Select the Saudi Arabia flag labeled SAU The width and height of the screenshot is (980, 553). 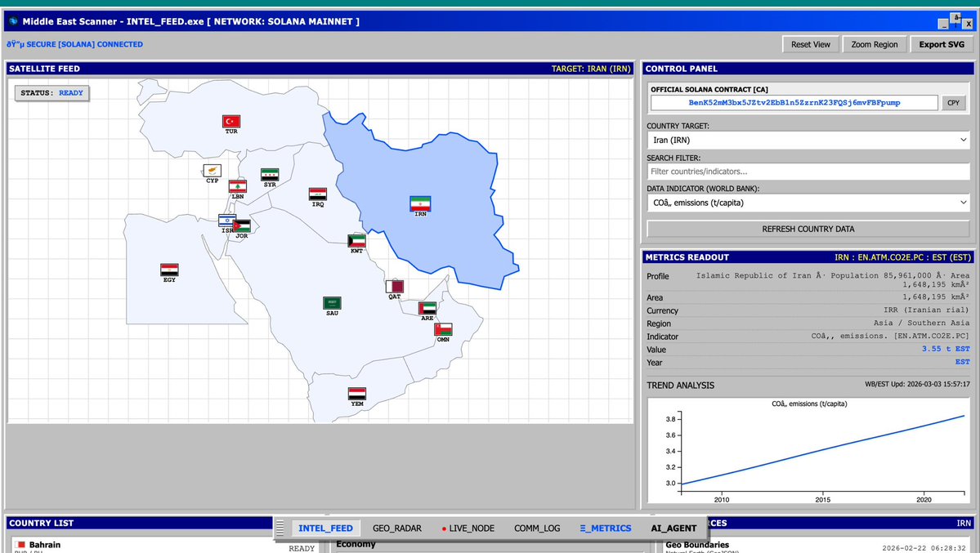point(332,303)
